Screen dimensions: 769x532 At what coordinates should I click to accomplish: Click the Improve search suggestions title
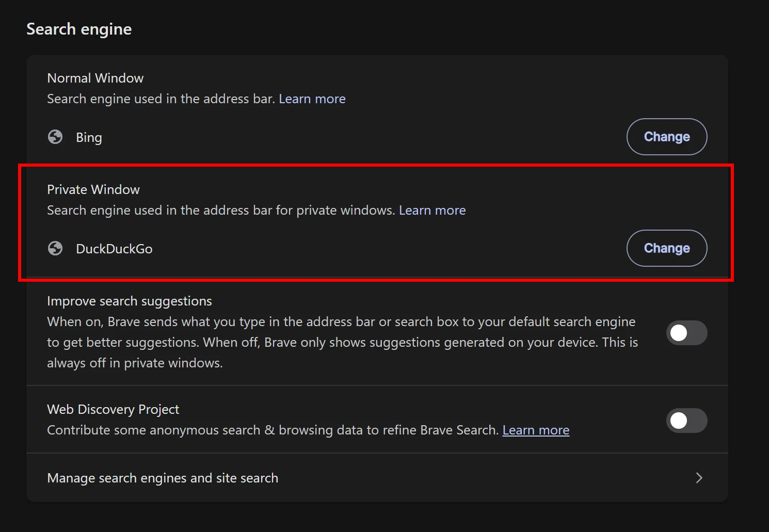[x=130, y=301]
